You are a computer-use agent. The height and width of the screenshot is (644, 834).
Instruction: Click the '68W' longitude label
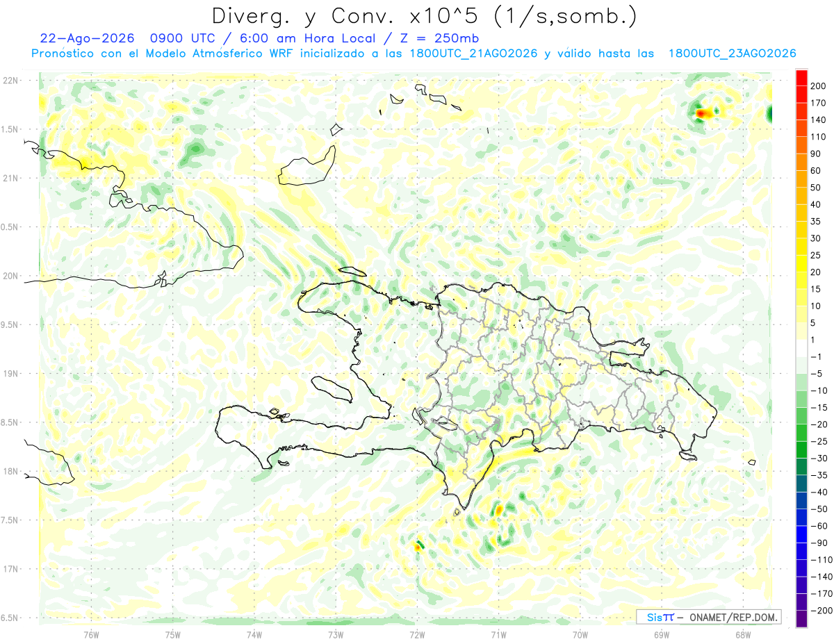click(x=742, y=634)
